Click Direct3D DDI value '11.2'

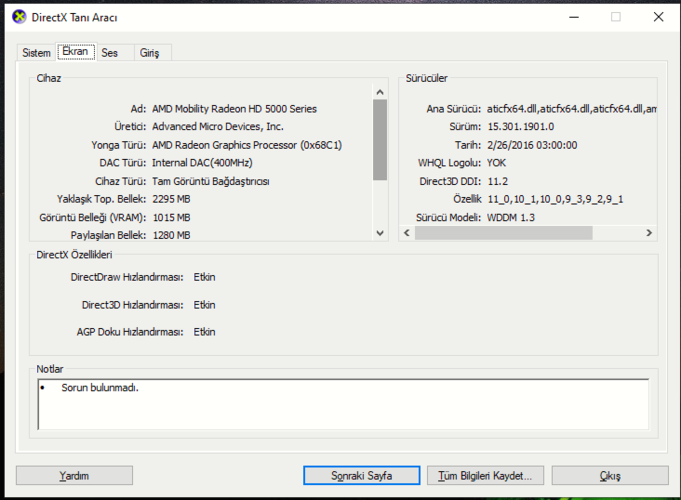click(498, 181)
